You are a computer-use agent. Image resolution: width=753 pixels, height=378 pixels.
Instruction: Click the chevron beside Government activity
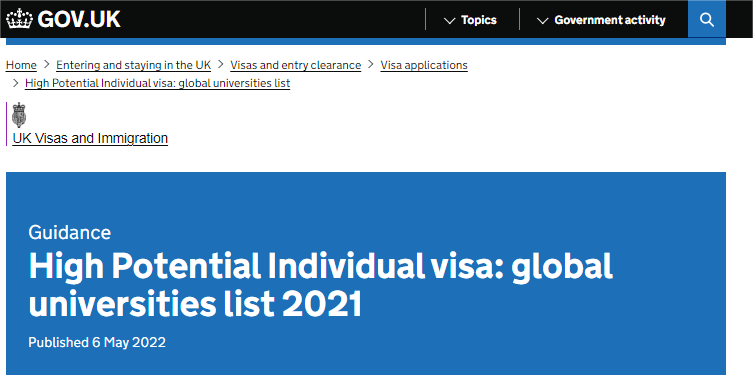[x=543, y=21]
